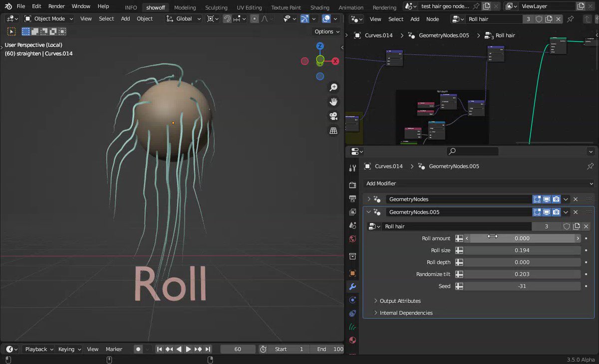Toggle edit mode display for GeometryNodes.005 modifier
Screen dimensions: 599x364
tap(537, 212)
